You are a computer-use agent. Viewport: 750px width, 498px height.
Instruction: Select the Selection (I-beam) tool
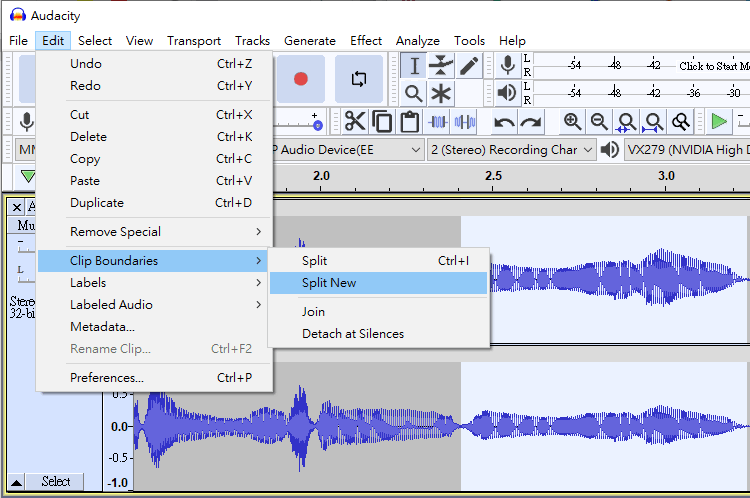(414, 66)
